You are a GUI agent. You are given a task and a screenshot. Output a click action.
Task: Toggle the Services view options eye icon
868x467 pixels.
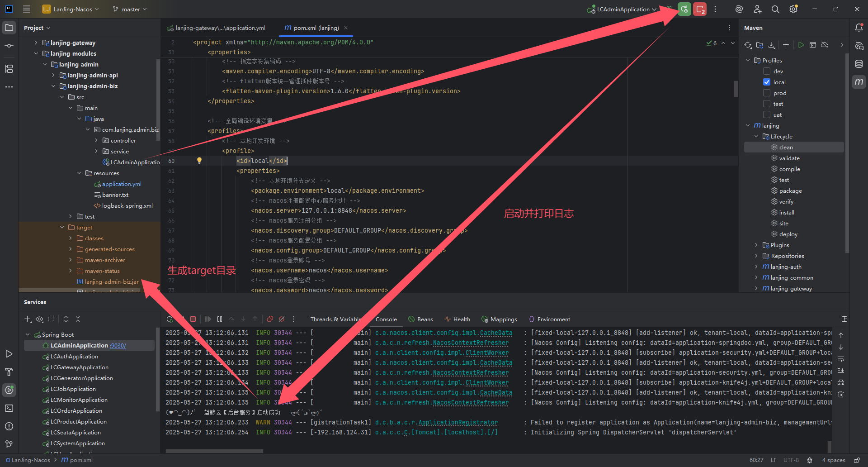(x=39, y=319)
